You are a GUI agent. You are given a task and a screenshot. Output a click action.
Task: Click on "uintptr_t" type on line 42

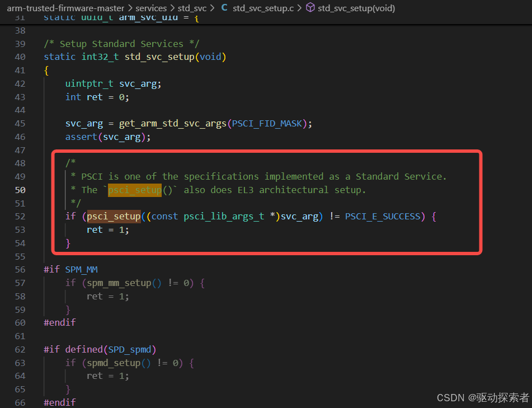pos(90,83)
